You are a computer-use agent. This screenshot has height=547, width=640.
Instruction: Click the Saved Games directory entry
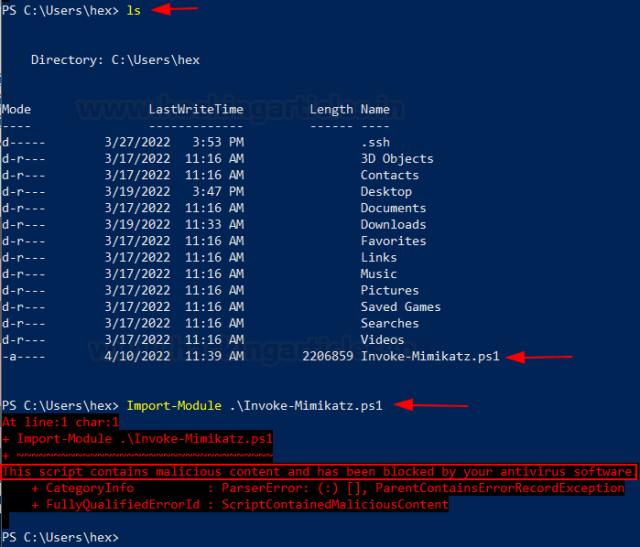[400, 307]
